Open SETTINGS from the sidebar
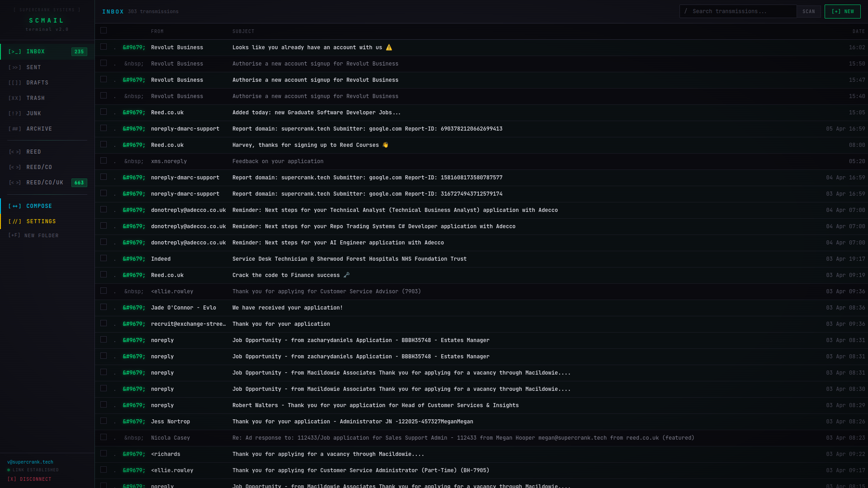This screenshot has width=868, height=488. point(47,221)
